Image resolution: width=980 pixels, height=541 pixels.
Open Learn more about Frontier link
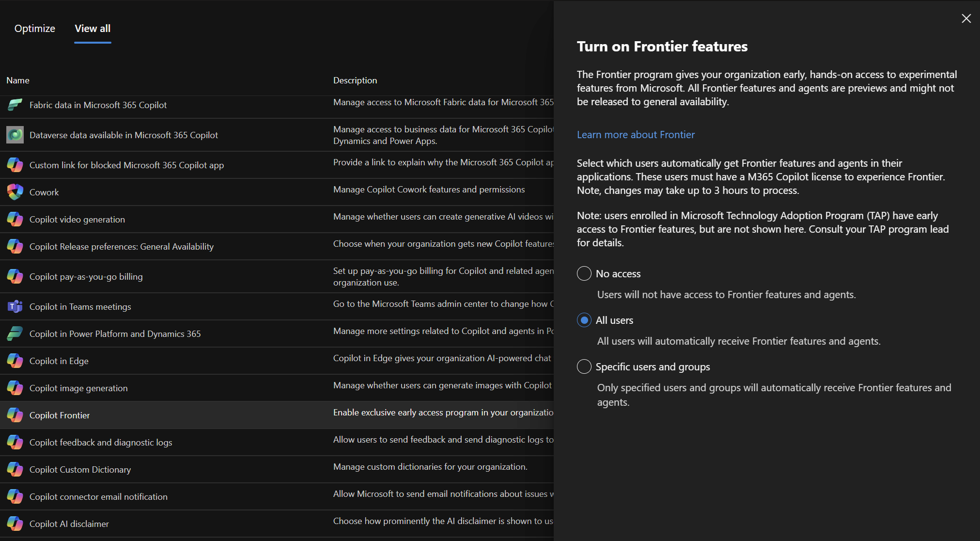[636, 134]
